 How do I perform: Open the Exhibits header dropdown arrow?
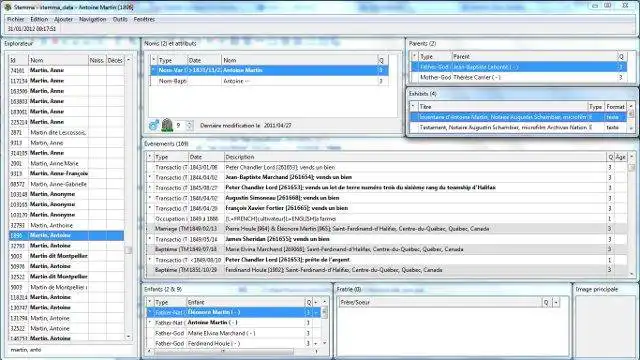pyautogui.click(x=631, y=107)
